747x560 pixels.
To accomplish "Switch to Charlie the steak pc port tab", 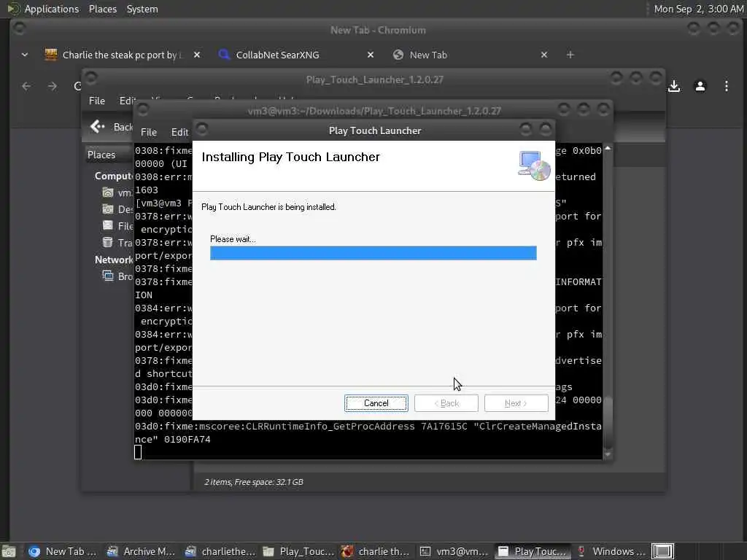I will [113, 55].
